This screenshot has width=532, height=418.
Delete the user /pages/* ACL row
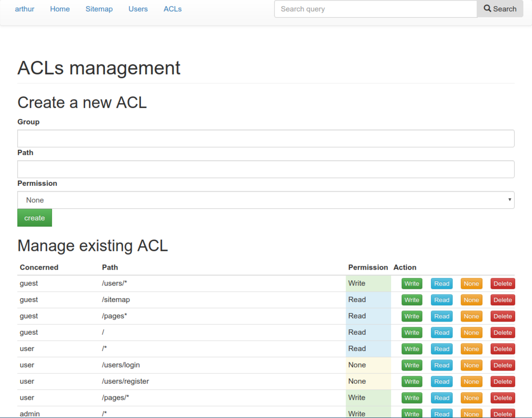coord(502,398)
